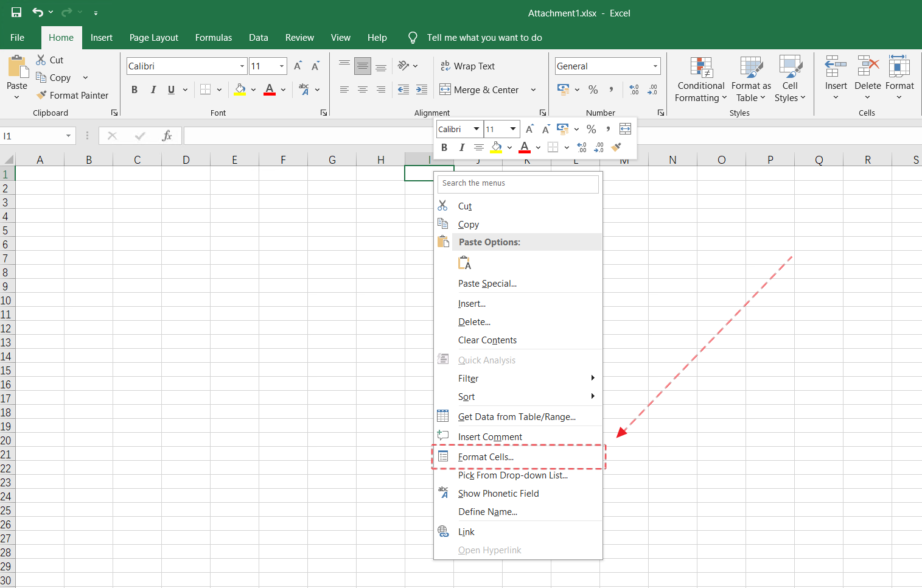Apply Percent Style in ribbon Number group
922x588 pixels.
(x=593, y=89)
